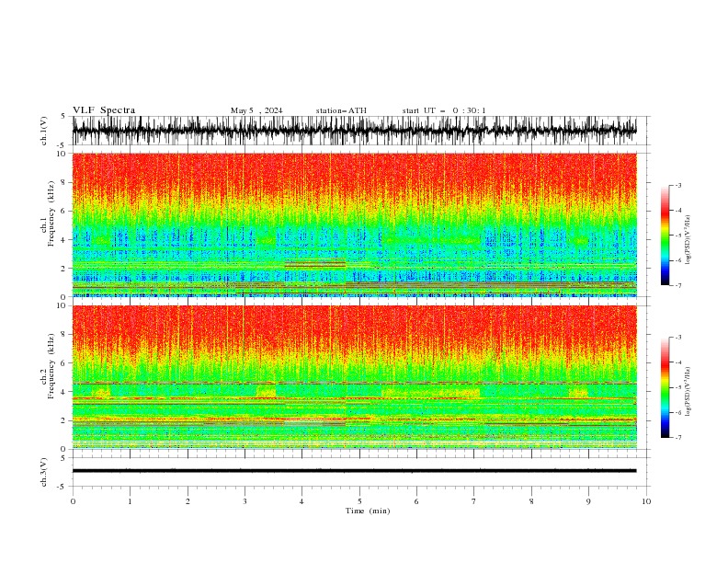Screen dimensions: 728x563
Task: Click the time axis tick label "8"
Action: pyautogui.click(x=531, y=501)
